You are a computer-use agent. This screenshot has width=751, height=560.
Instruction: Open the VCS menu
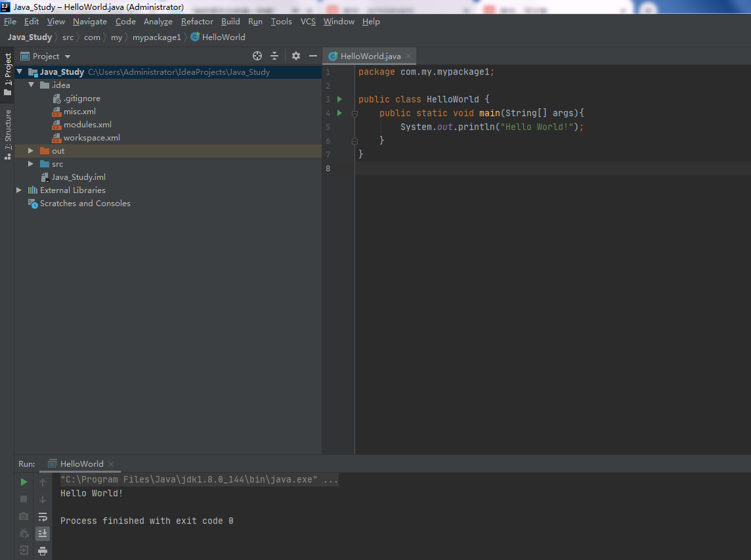pyautogui.click(x=308, y=22)
